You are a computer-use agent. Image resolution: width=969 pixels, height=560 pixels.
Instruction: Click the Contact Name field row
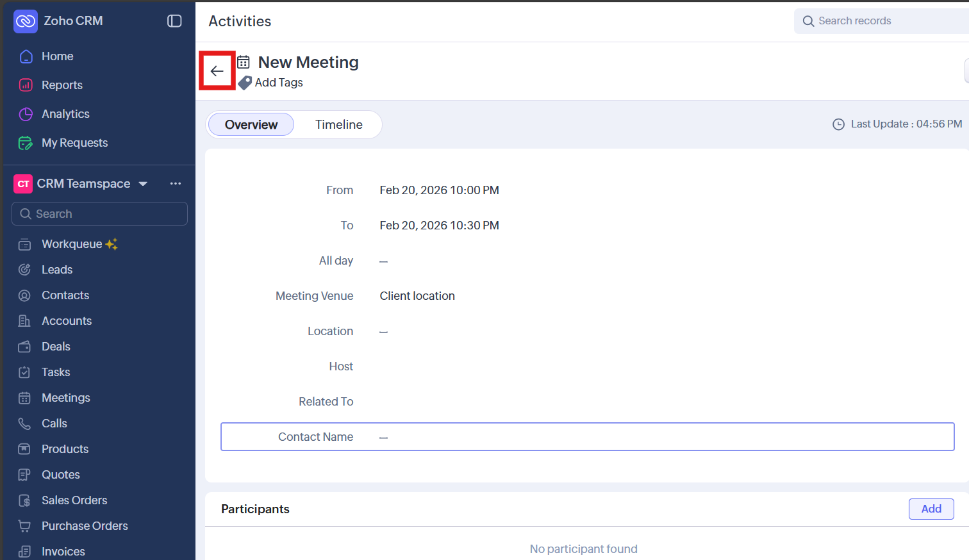pos(587,437)
